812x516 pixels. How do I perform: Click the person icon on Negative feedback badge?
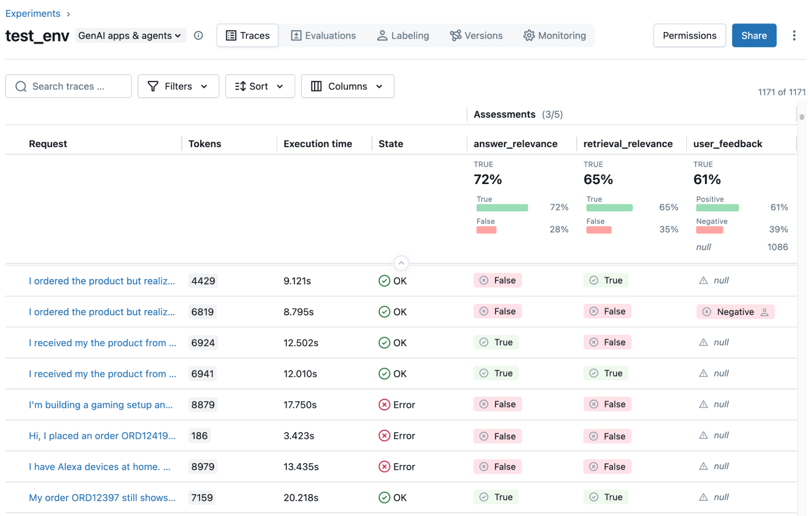[764, 312]
